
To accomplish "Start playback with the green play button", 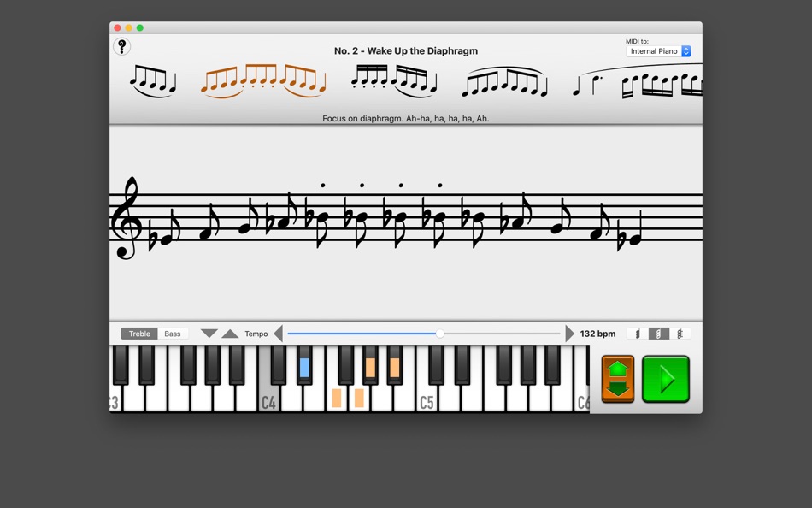I will pyautogui.click(x=666, y=379).
